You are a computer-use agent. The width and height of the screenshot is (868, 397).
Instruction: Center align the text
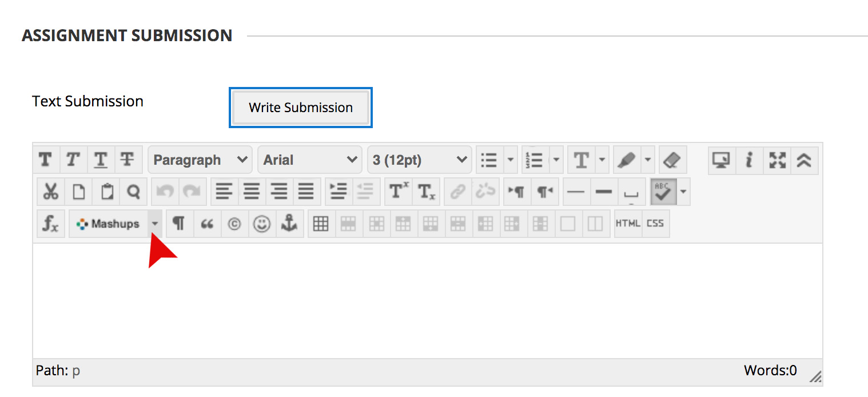coord(252,192)
